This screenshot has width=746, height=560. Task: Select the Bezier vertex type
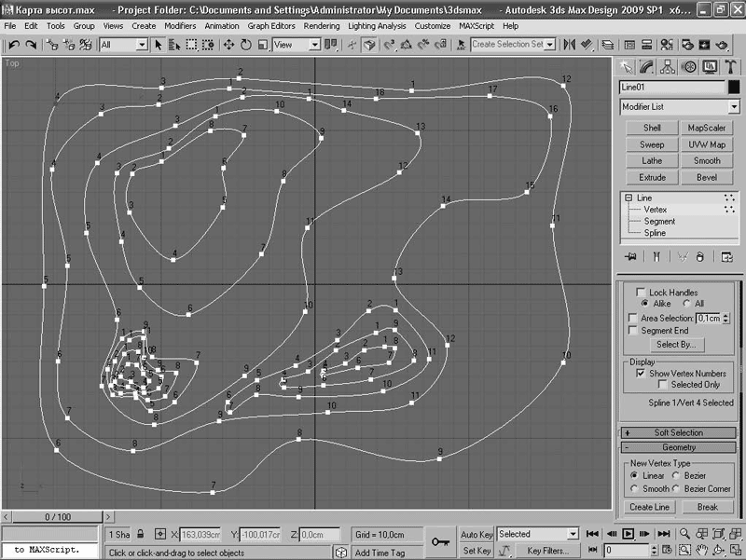tap(675, 475)
